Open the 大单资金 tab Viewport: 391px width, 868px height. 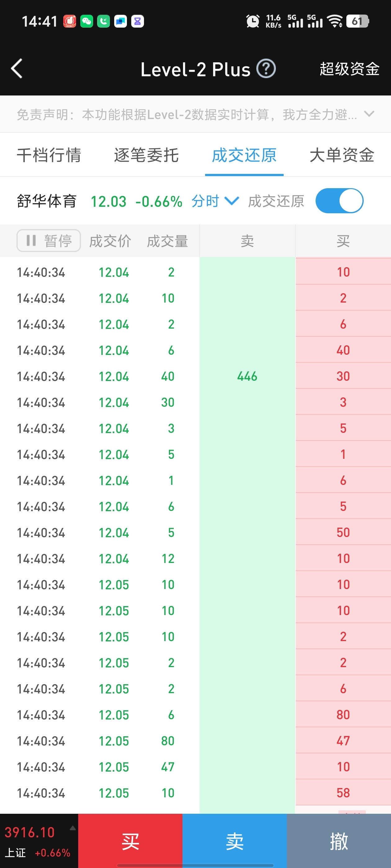[x=342, y=155]
